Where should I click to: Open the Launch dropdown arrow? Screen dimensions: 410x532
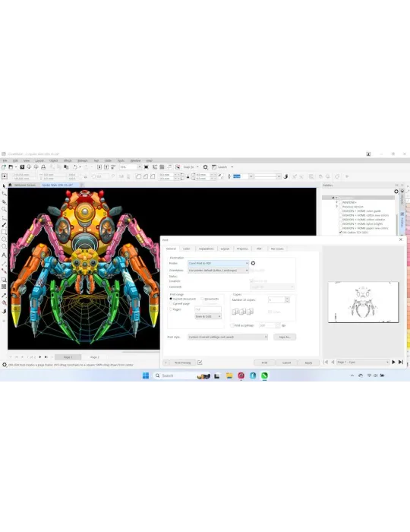232,167
